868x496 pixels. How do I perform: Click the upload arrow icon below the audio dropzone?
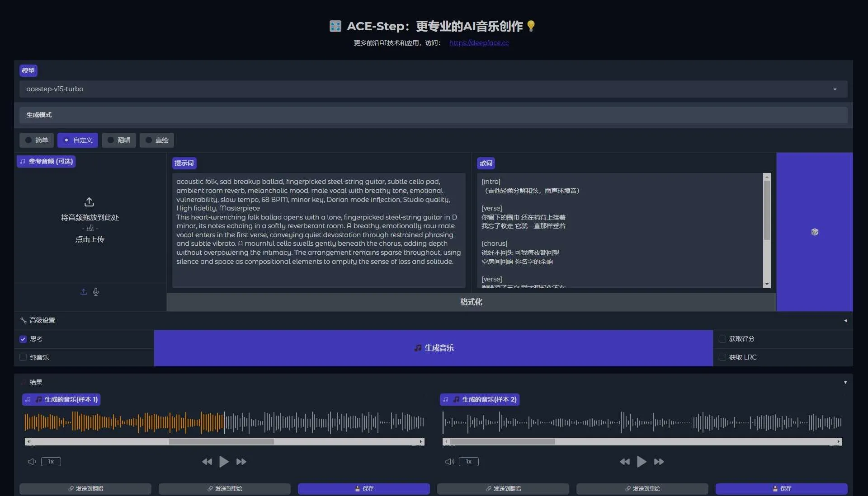[83, 292]
